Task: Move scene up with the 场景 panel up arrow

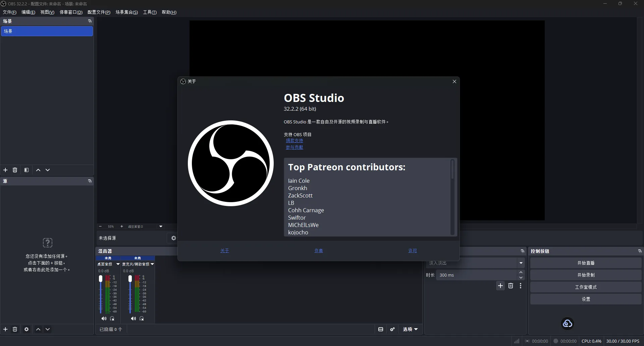Action: pyautogui.click(x=38, y=170)
